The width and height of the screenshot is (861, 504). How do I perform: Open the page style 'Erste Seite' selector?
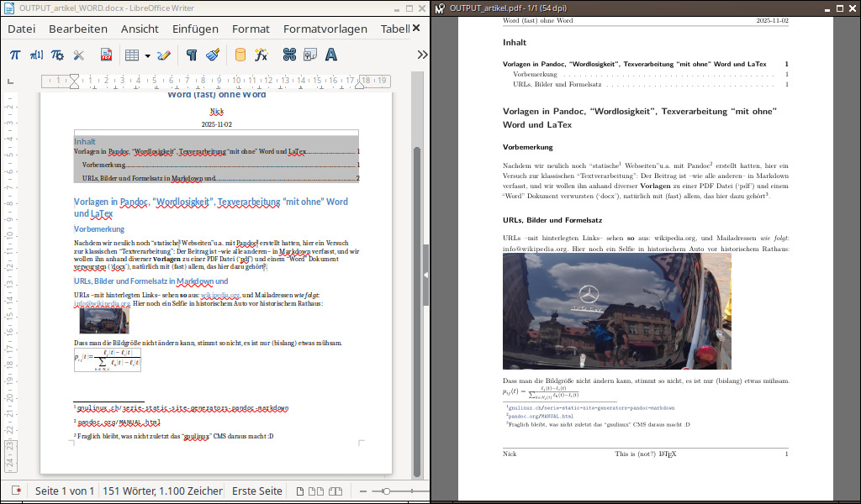pos(256,491)
